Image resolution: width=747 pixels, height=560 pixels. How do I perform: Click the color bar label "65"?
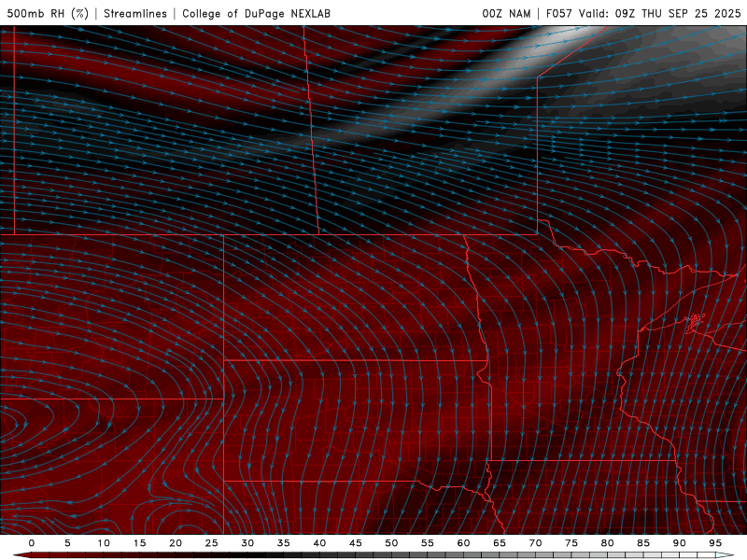point(500,543)
